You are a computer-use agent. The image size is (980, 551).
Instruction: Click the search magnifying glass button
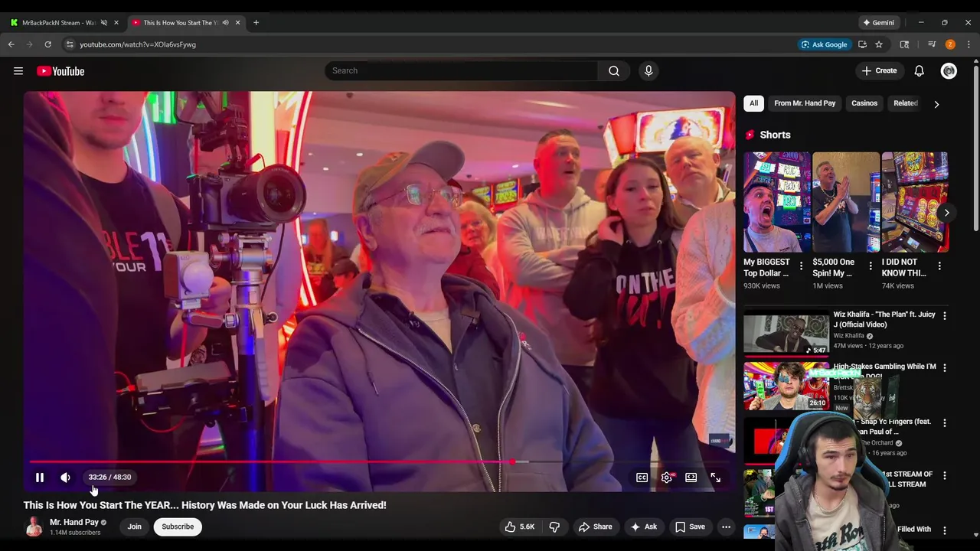pyautogui.click(x=614, y=70)
